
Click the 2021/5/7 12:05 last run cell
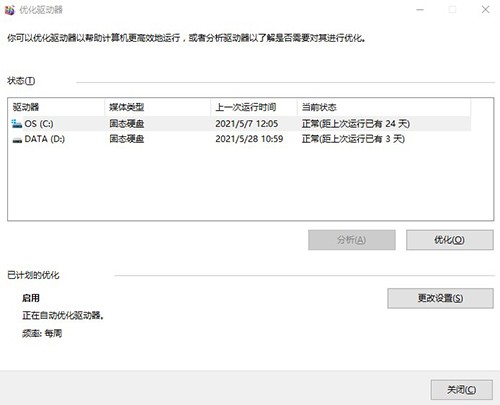pos(247,124)
